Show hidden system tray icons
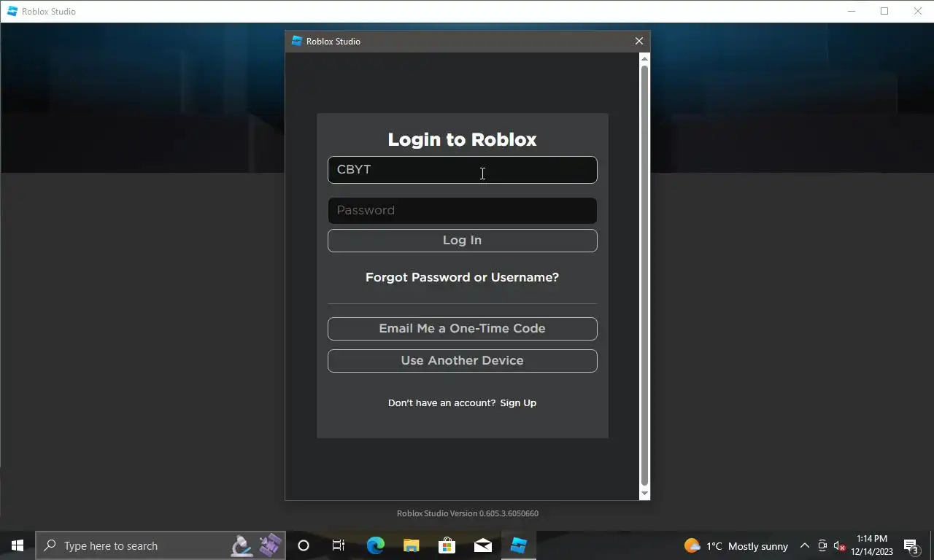The width and height of the screenshot is (934, 560). coord(805,545)
